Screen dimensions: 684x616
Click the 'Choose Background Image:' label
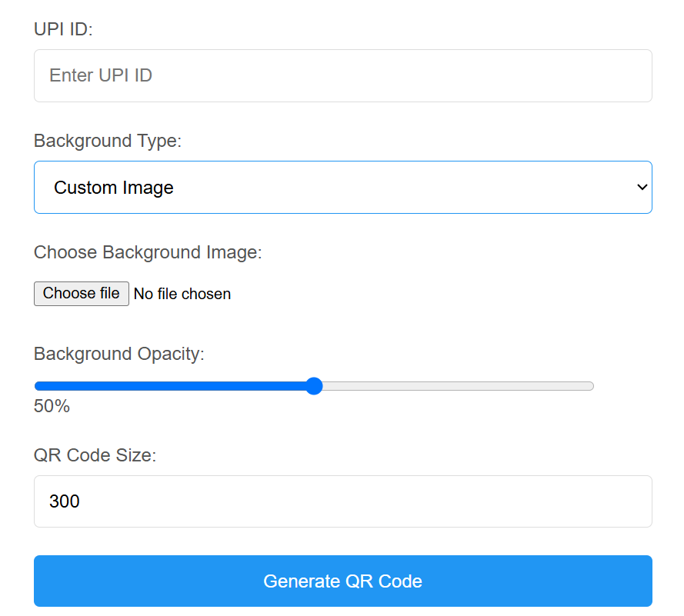(148, 252)
